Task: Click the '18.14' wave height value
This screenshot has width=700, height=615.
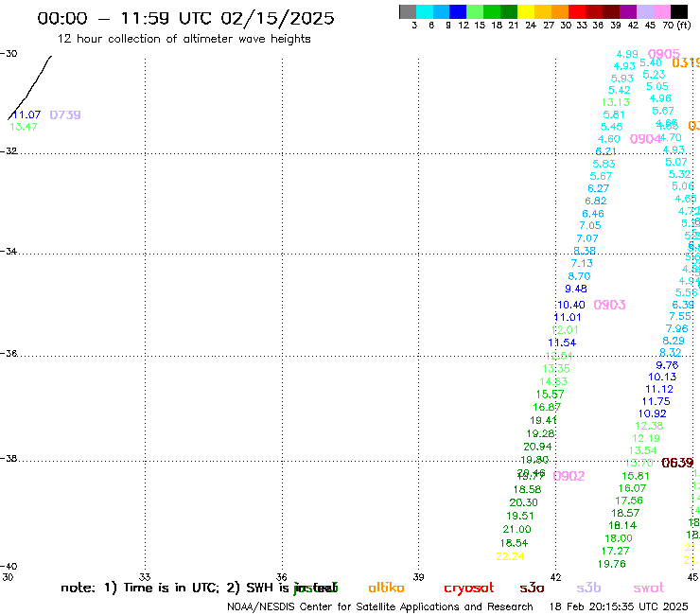Action: 622,526
